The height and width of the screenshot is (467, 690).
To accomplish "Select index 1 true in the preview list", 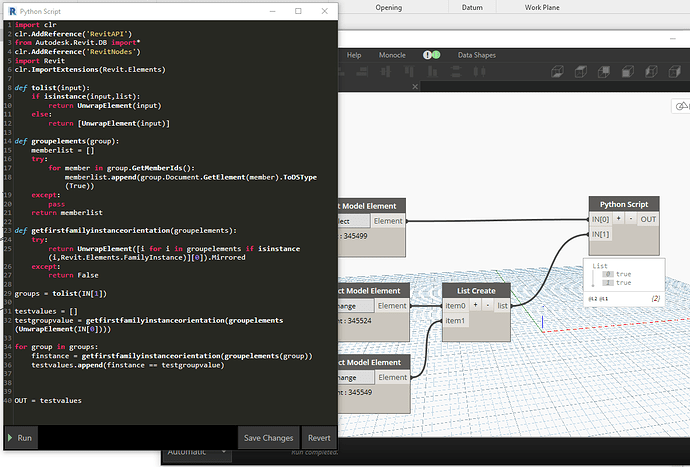I will [x=617, y=283].
